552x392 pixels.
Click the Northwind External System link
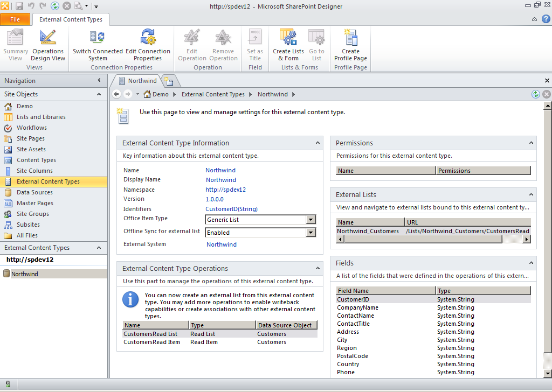point(222,244)
